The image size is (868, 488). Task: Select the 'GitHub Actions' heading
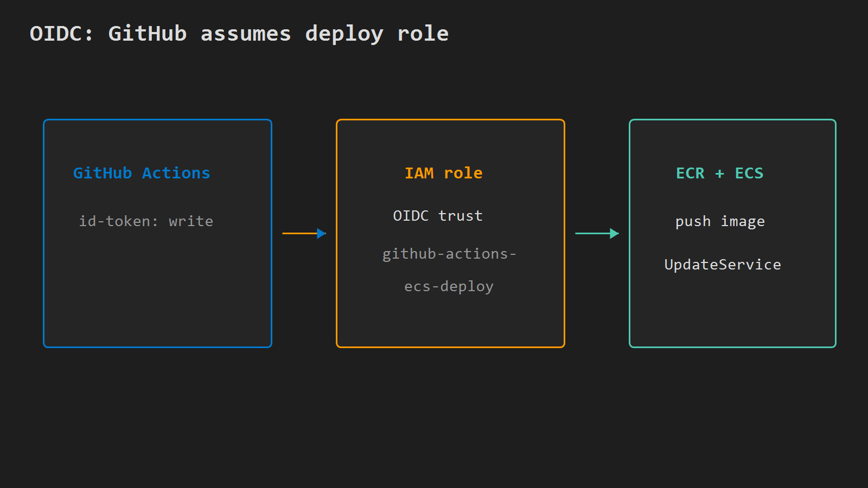(x=142, y=173)
